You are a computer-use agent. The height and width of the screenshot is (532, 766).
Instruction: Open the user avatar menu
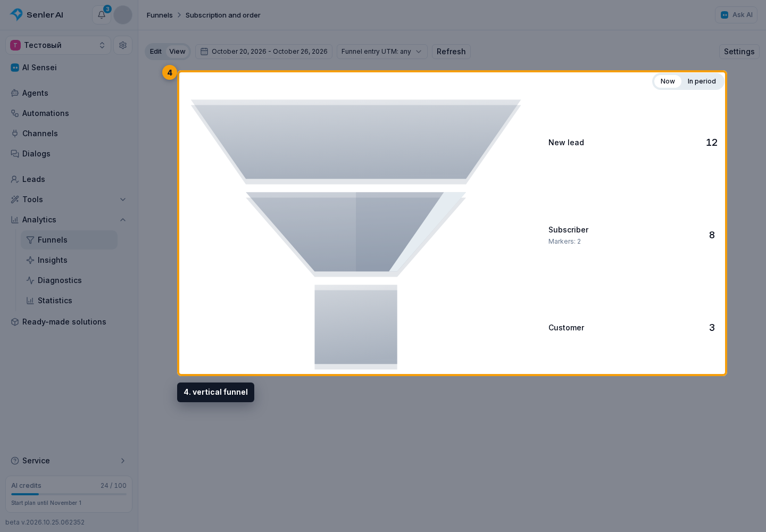coord(123,15)
